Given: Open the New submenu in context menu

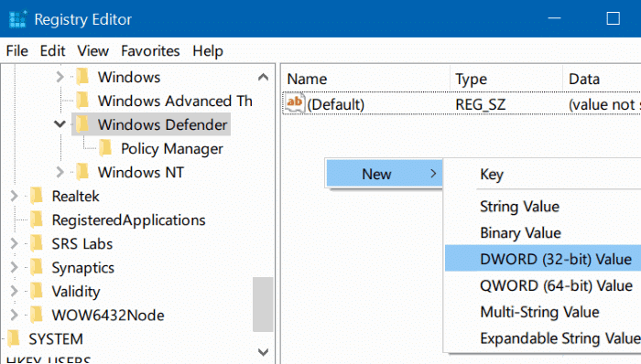Looking at the screenshot, I should click(x=385, y=174).
